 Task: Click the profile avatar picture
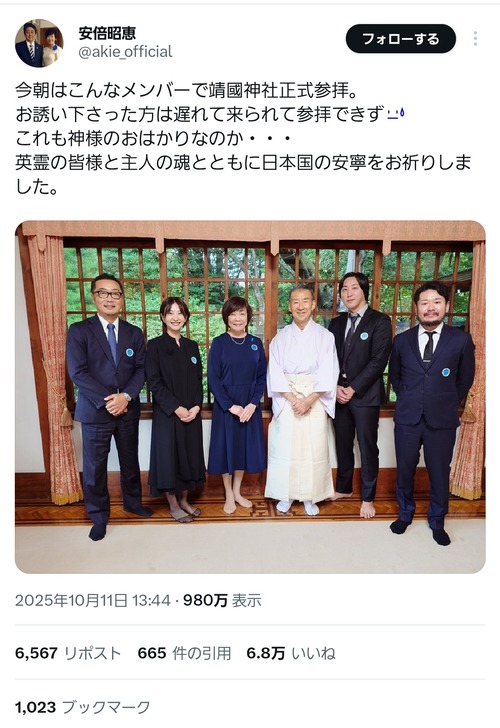pos(39,43)
